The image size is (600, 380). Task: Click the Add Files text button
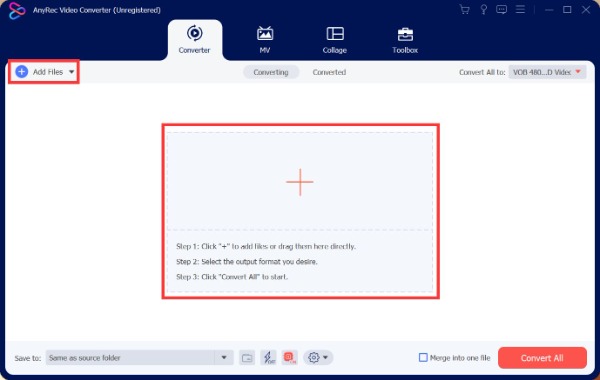pos(48,72)
